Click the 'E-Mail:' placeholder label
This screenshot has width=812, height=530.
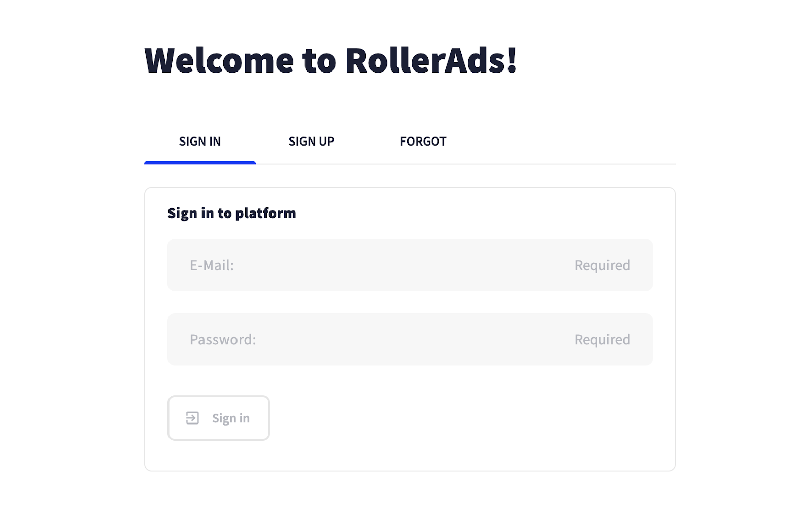pos(212,265)
